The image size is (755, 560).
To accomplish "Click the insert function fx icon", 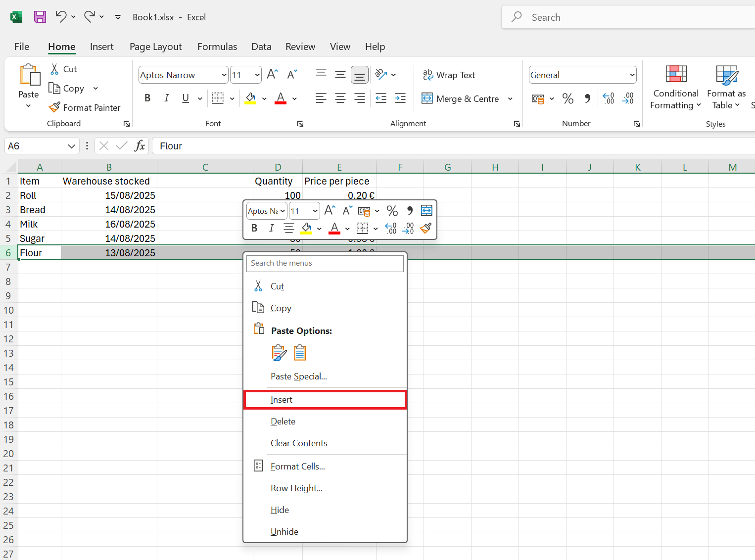I will pyautogui.click(x=140, y=146).
